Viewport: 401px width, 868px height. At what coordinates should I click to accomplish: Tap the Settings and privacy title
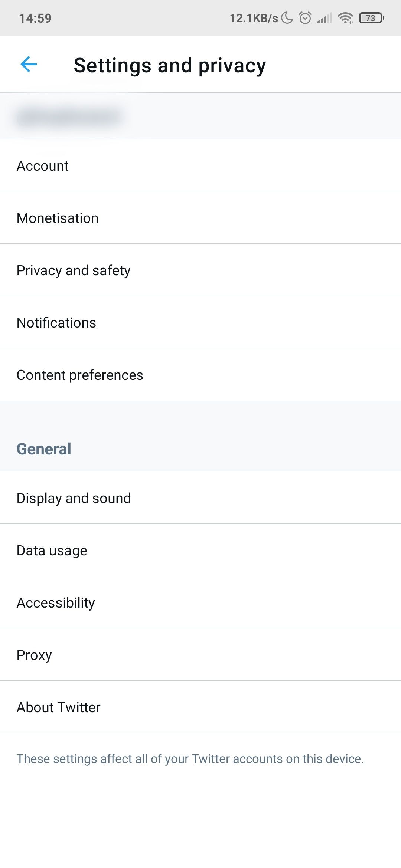[x=170, y=65]
